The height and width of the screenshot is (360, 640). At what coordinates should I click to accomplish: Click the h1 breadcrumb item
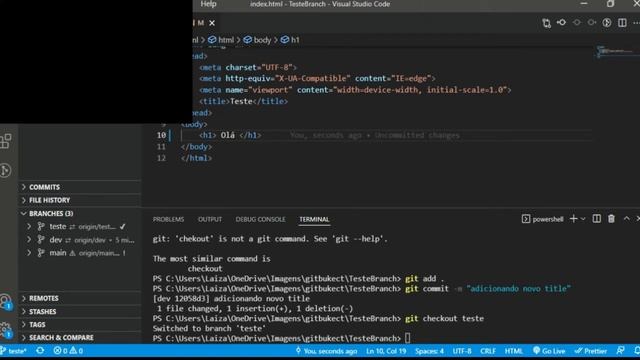click(290, 40)
